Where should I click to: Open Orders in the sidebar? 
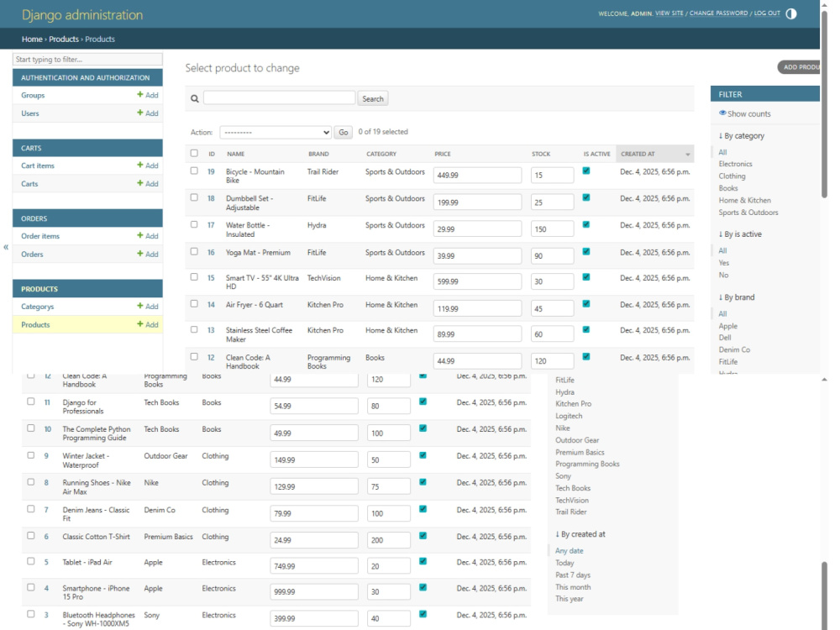[x=32, y=254]
